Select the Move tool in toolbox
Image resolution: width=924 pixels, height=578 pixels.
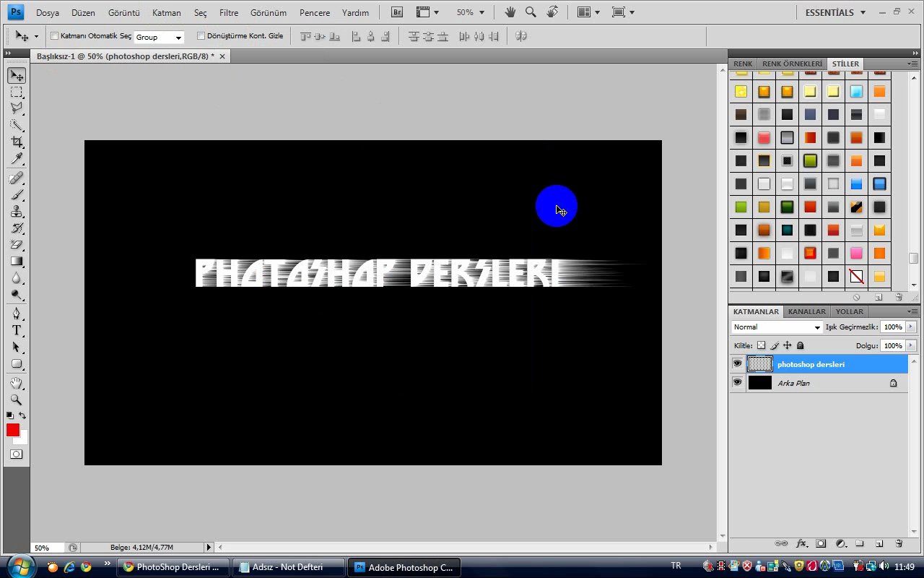point(17,76)
